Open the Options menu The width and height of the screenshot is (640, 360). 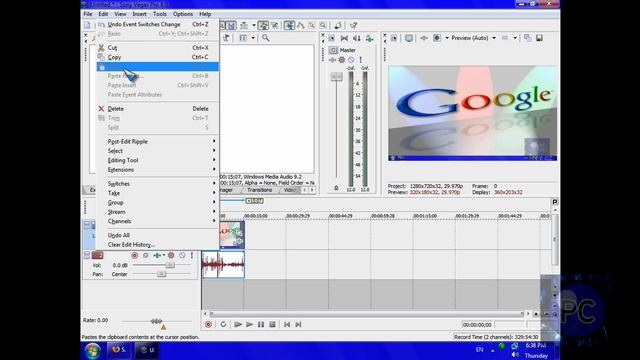coord(182,14)
